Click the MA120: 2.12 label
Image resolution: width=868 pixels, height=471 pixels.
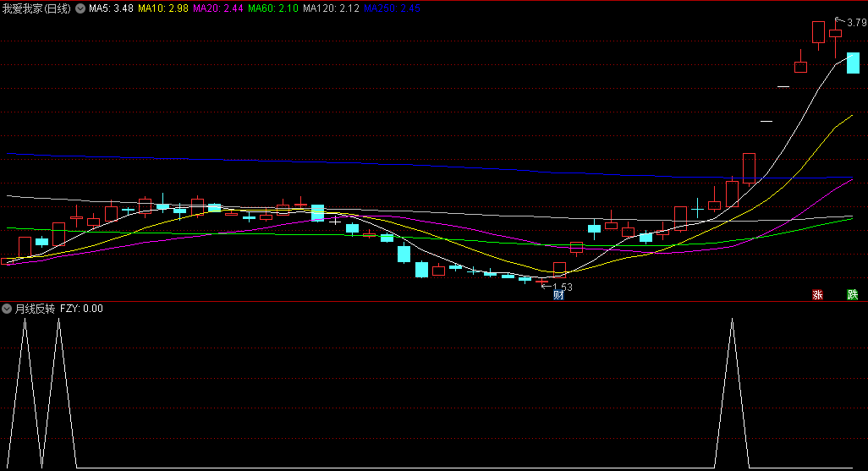tap(331, 8)
